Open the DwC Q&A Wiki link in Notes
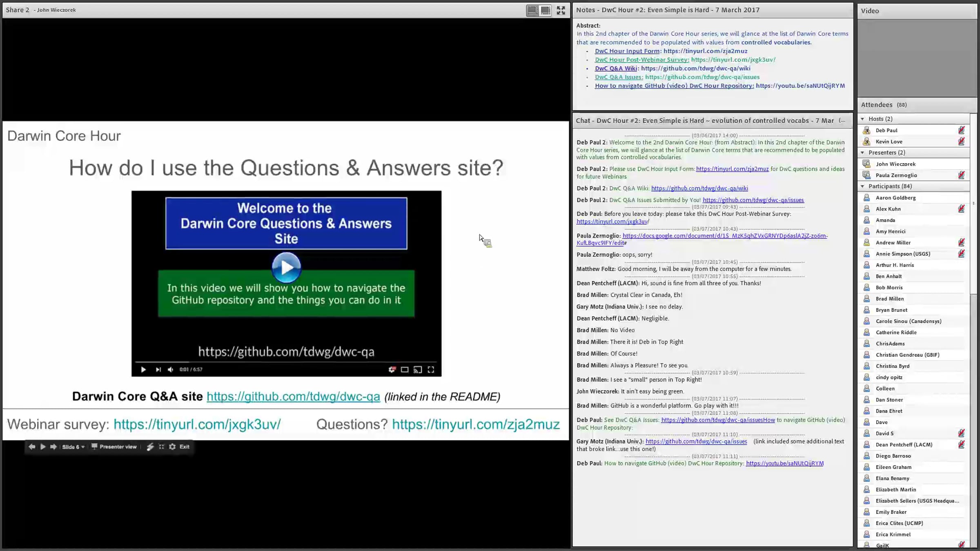The width and height of the screenshot is (980, 551). pos(616,68)
